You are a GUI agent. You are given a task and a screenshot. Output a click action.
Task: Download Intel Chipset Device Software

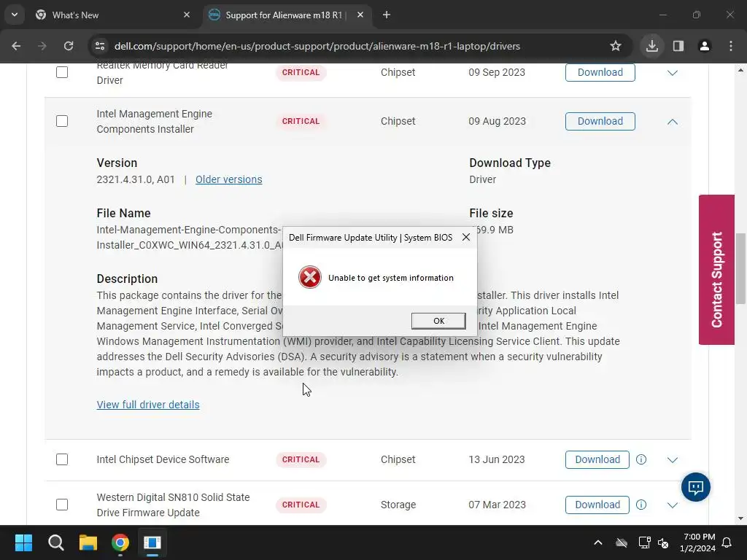click(x=597, y=459)
